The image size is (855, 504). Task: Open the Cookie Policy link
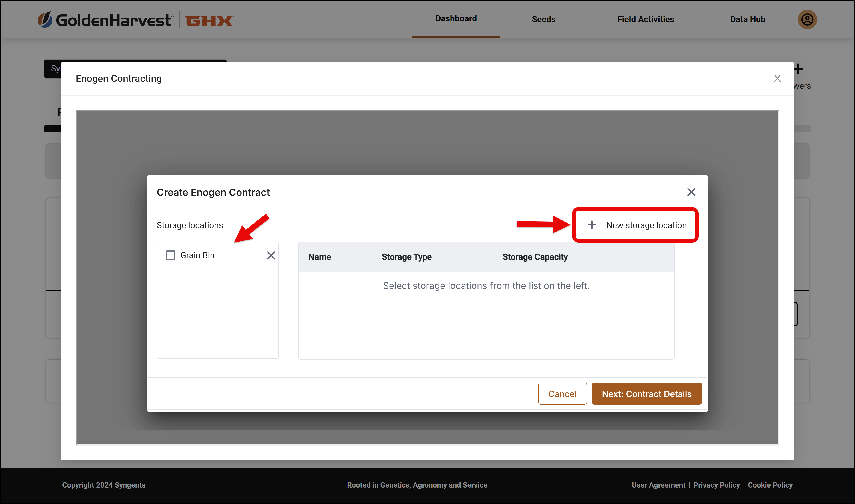point(770,485)
